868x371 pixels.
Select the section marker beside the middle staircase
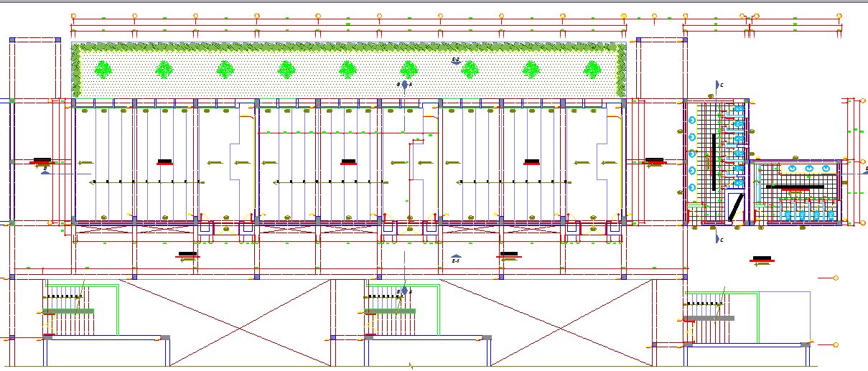click(404, 291)
